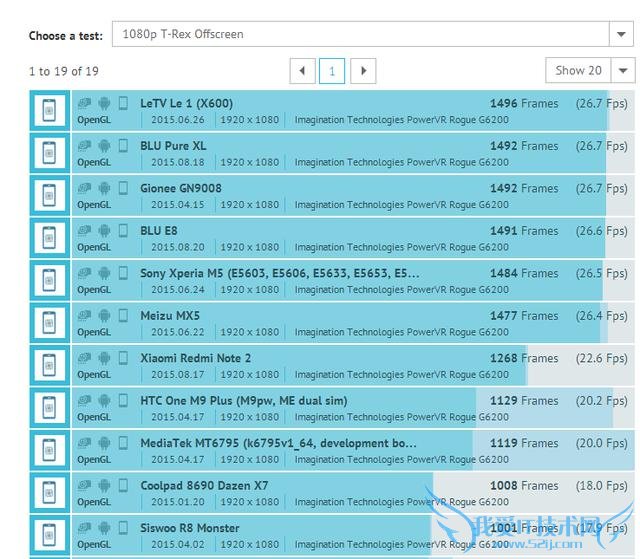Open the Choose a test dropdown arrow
The image size is (640, 559).
pos(621,34)
